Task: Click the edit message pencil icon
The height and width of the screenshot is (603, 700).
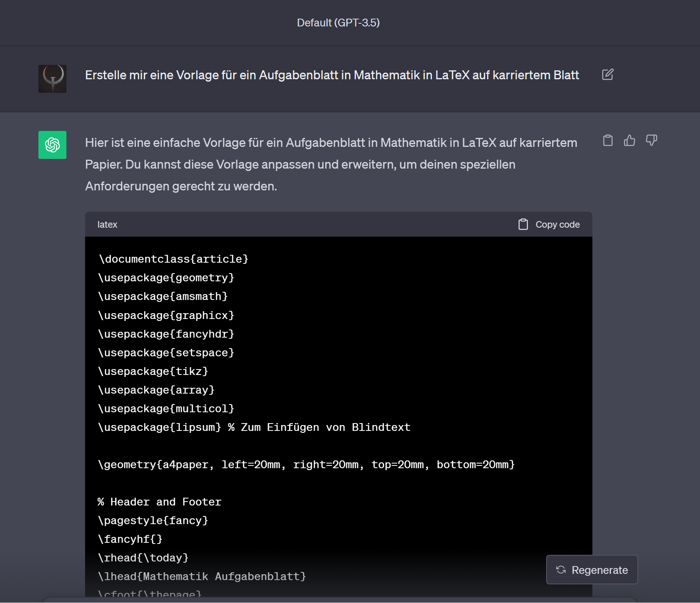Action: point(608,75)
